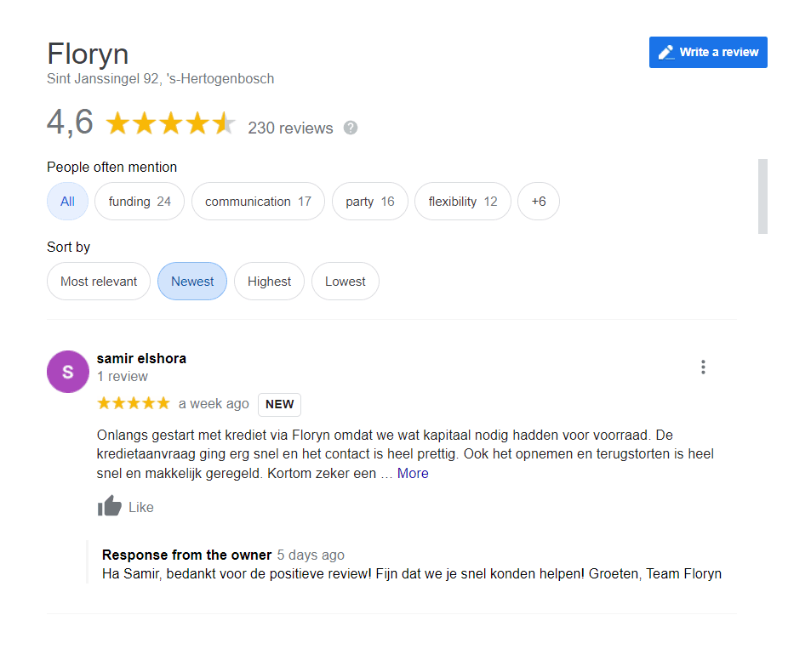Click the overall star rating next to 4,6

tap(171, 124)
